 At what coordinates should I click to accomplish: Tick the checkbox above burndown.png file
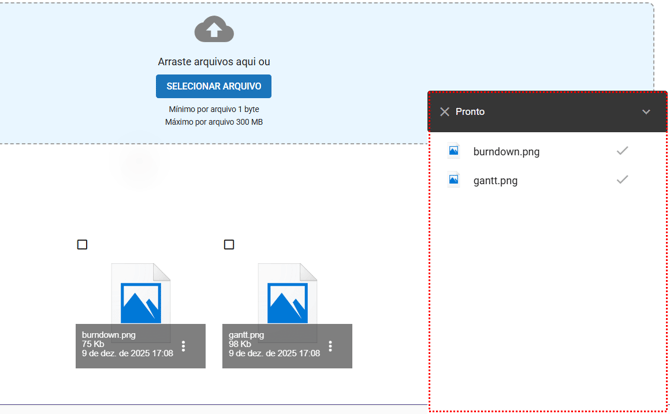tap(82, 244)
